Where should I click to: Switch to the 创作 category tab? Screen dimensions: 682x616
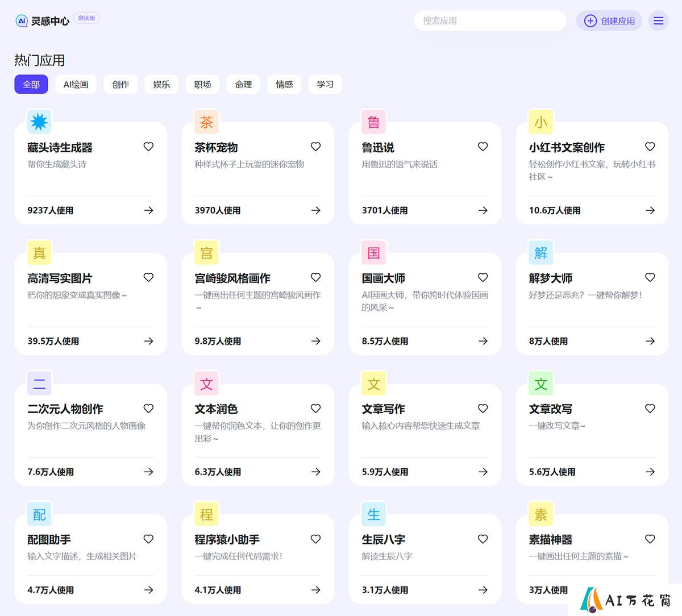coord(120,84)
